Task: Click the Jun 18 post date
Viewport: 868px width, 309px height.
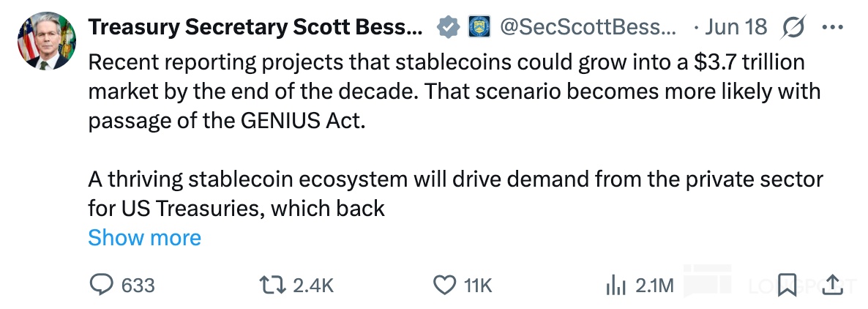Action: coord(736,28)
